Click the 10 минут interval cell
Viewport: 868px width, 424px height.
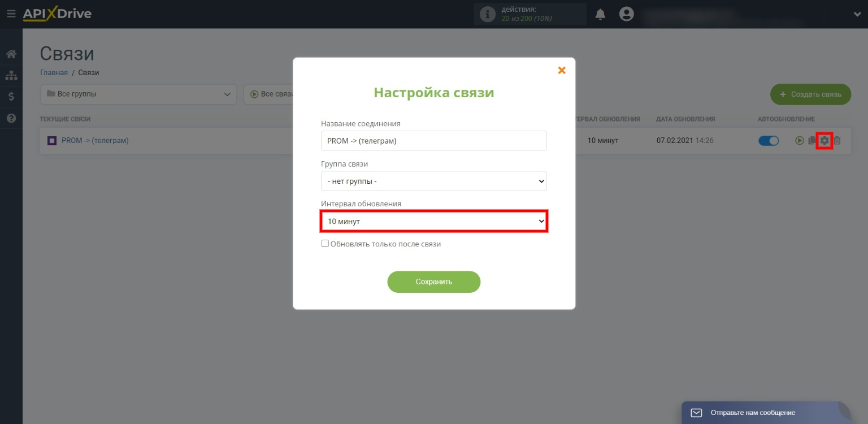pyautogui.click(x=603, y=140)
